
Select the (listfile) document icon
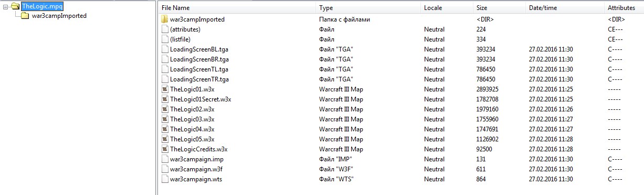165,39
